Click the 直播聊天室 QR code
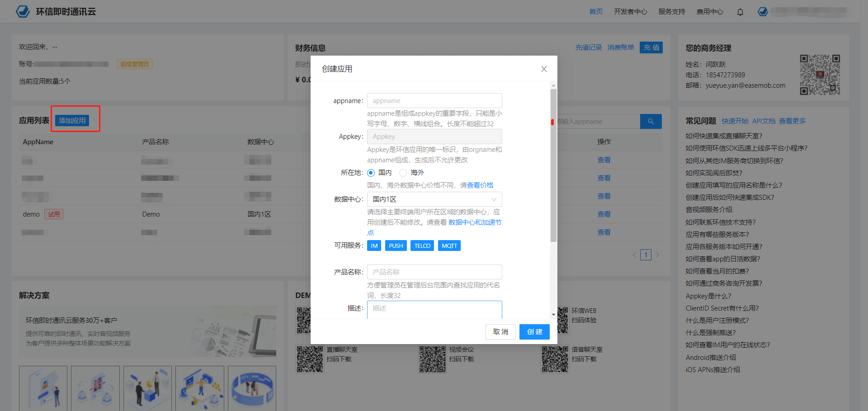 click(x=310, y=359)
